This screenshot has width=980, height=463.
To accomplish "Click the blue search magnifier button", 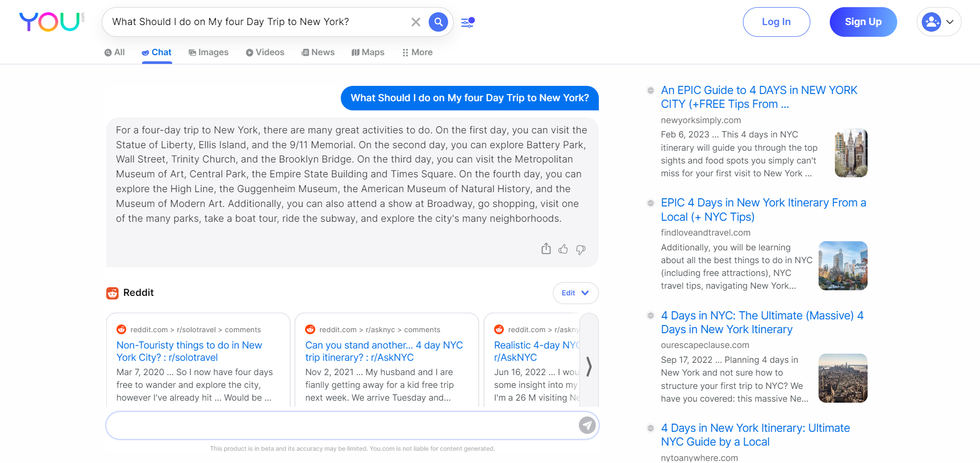I will tap(438, 22).
